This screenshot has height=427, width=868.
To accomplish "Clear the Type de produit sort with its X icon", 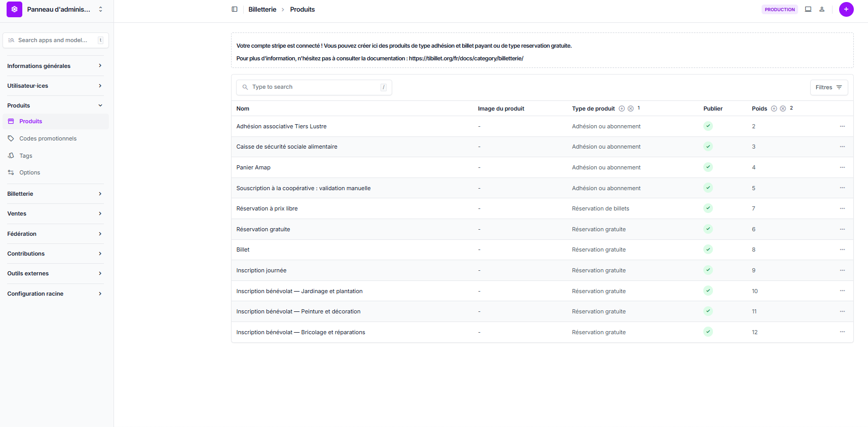I will point(631,109).
